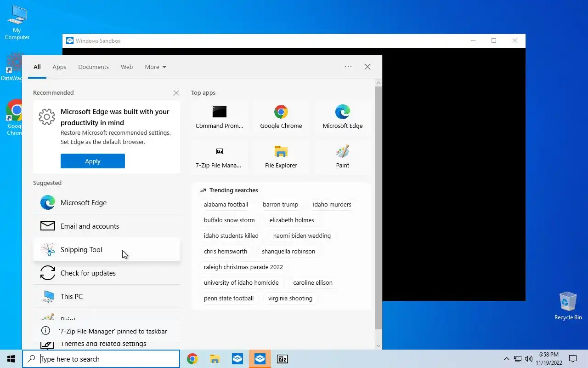This screenshot has width=588, height=368.
Task: Launch Snipping Tool from suggestions
Action: (x=107, y=249)
